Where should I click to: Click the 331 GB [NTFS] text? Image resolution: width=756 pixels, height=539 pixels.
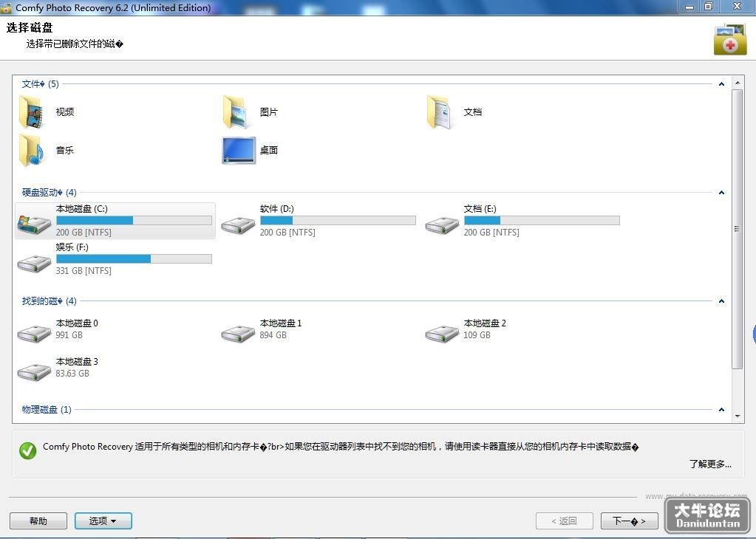click(84, 271)
